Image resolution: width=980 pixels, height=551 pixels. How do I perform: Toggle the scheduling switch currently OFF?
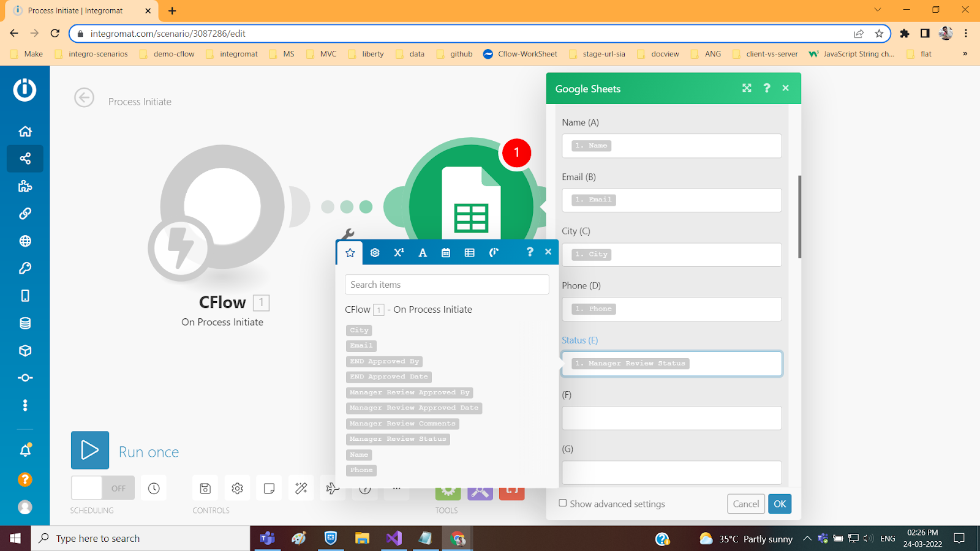102,488
